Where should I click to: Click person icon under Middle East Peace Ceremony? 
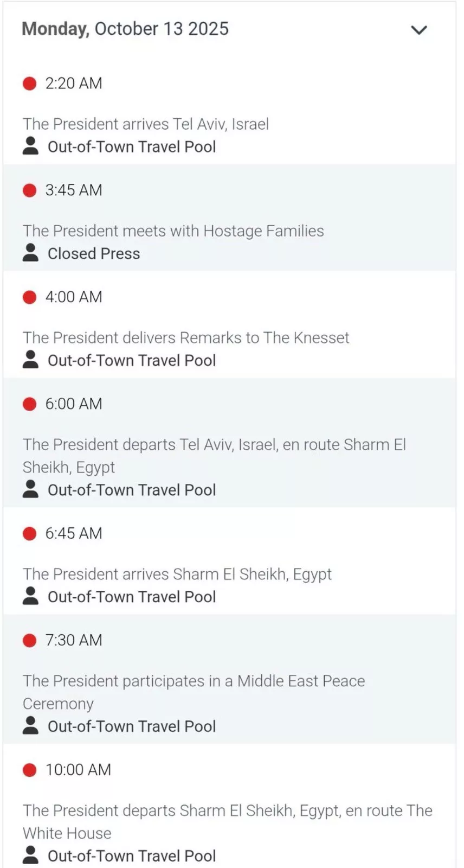31,726
